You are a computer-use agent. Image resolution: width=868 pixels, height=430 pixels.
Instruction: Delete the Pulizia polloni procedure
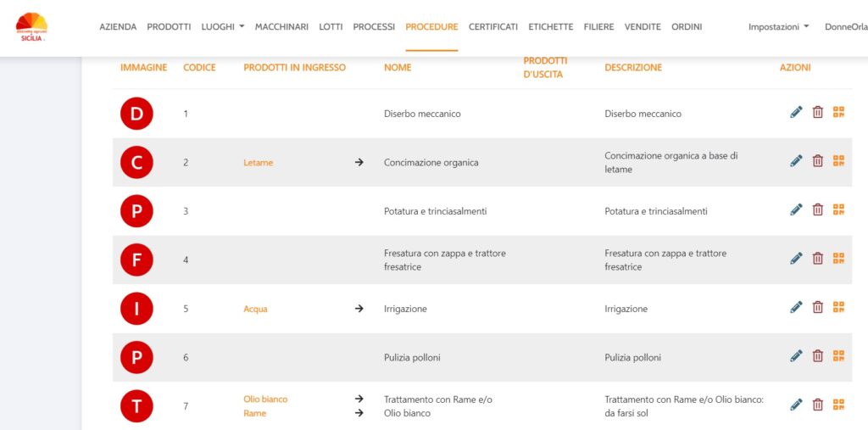point(818,356)
